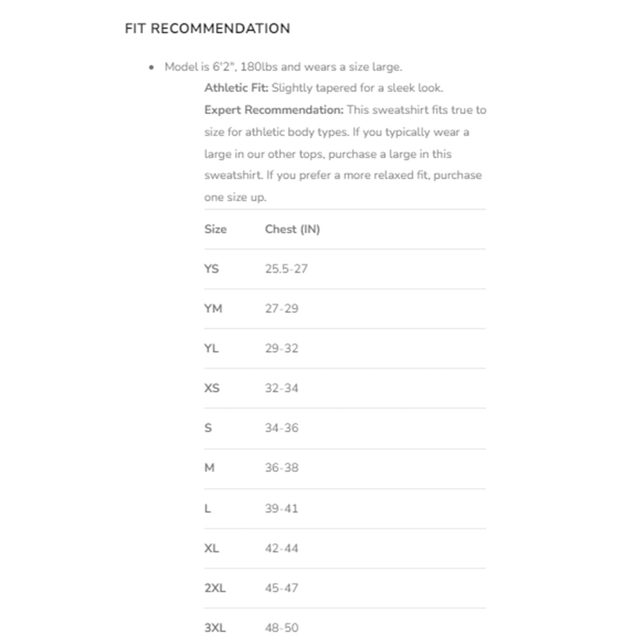Select the YM size row label
This screenshot has height=644, width=644.
pyautogui.click(x=213, y=309)
